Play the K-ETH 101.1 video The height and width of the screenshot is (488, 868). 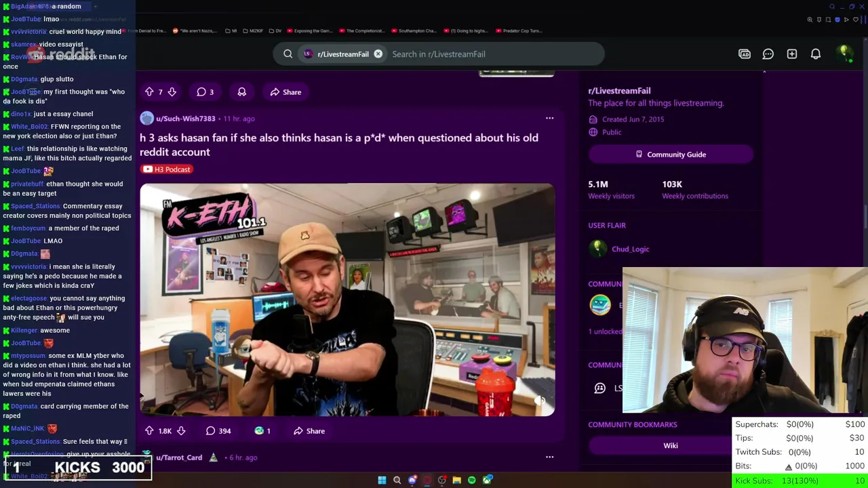point(347,300)
